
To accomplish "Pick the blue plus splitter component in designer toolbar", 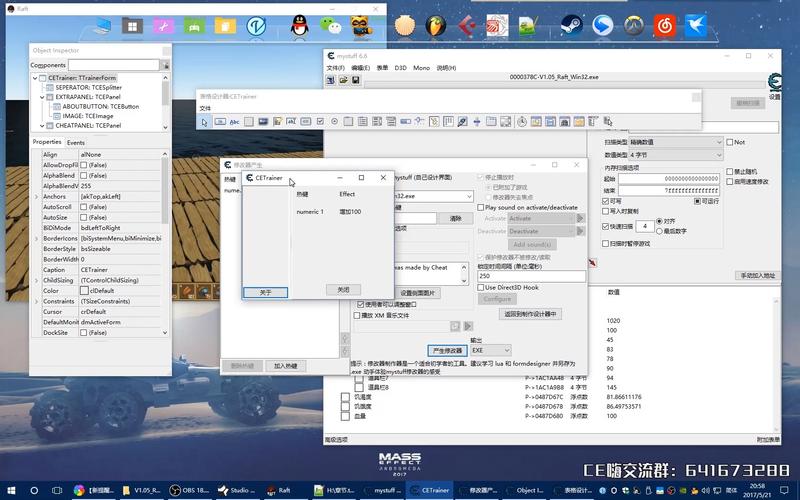I will [477, 122].
